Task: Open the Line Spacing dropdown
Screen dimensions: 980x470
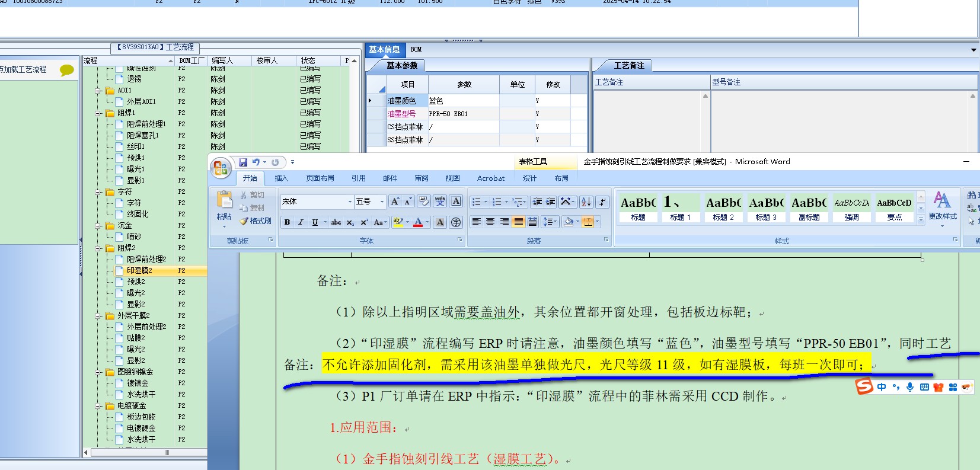Action: pos(550,222)
